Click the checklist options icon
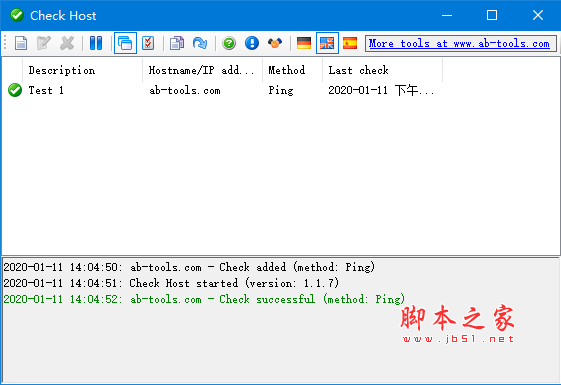This screenshot has width=561, height=385. click(148, 43)
